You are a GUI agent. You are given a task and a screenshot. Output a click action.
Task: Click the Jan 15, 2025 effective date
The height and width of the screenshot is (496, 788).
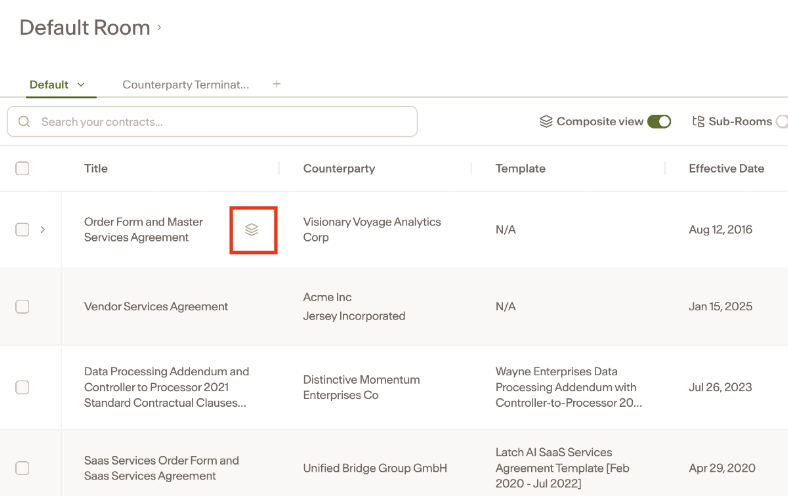tap(720, 307)
